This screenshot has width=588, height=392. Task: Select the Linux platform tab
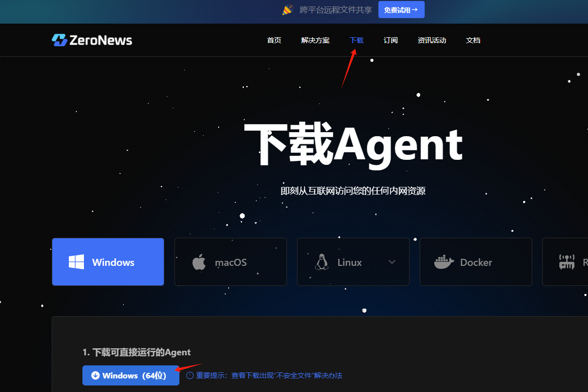(353, 262)
